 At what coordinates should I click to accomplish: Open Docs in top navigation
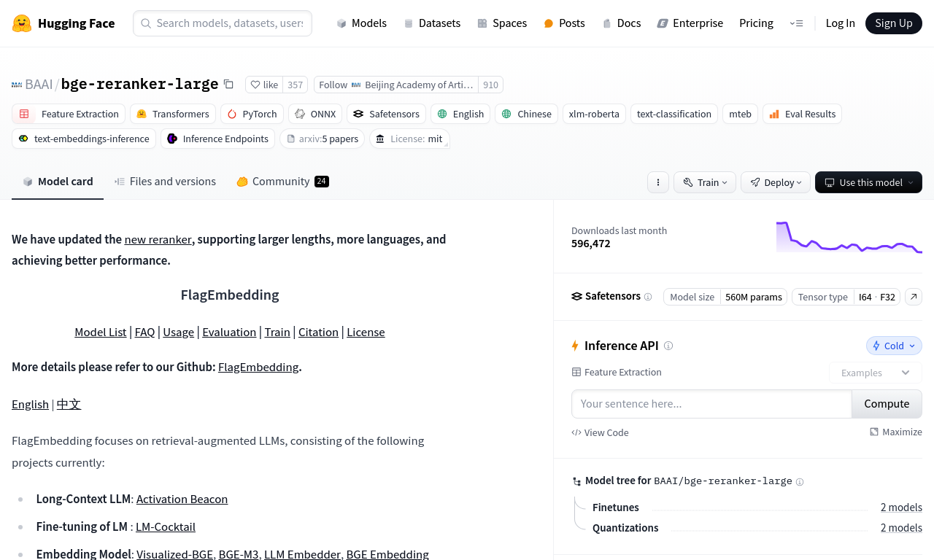[x=621, y=23]
